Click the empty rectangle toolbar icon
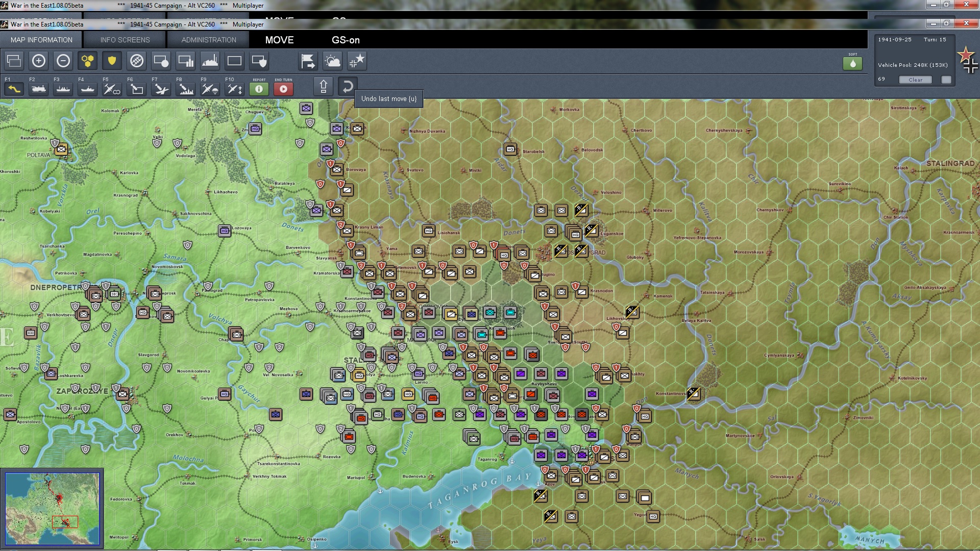The height and width of the screenshot is (551, 980). pos(235,61)
